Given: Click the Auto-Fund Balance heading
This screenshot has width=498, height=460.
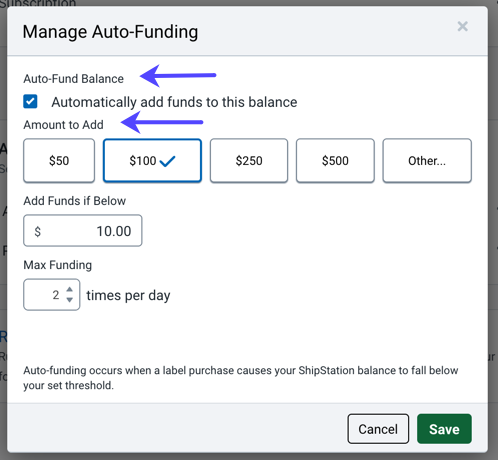Looking at the screenshot, I should [x=73, y=79].
